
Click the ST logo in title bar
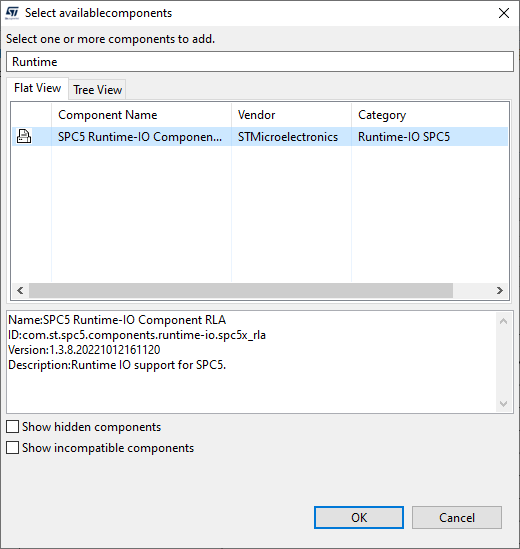point(12,13)
